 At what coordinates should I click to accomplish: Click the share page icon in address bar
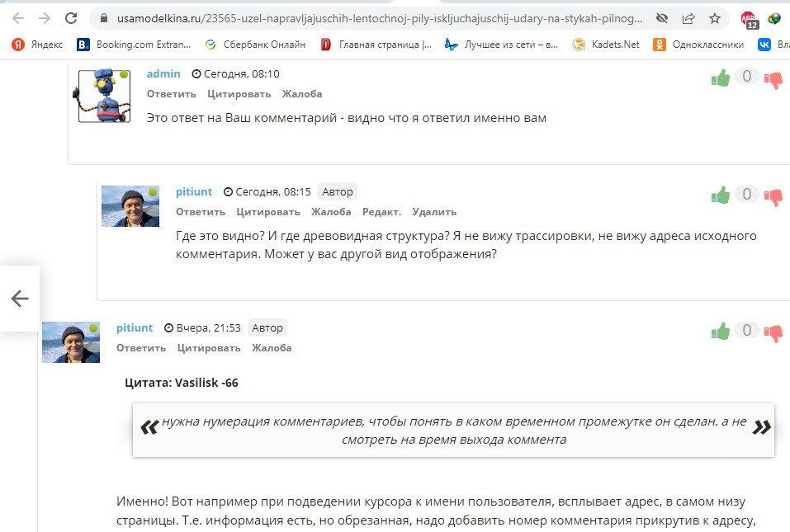tap(688, 18)
